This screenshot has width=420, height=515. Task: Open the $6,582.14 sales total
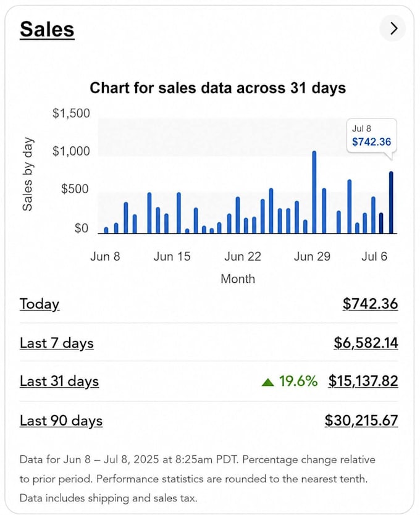tap(366, 343)
